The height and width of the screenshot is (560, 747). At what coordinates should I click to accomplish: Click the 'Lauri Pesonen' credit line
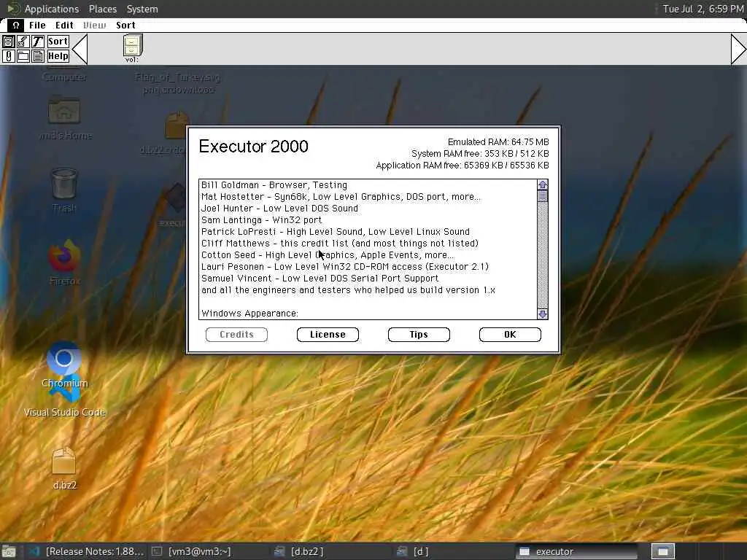(345, 267)
